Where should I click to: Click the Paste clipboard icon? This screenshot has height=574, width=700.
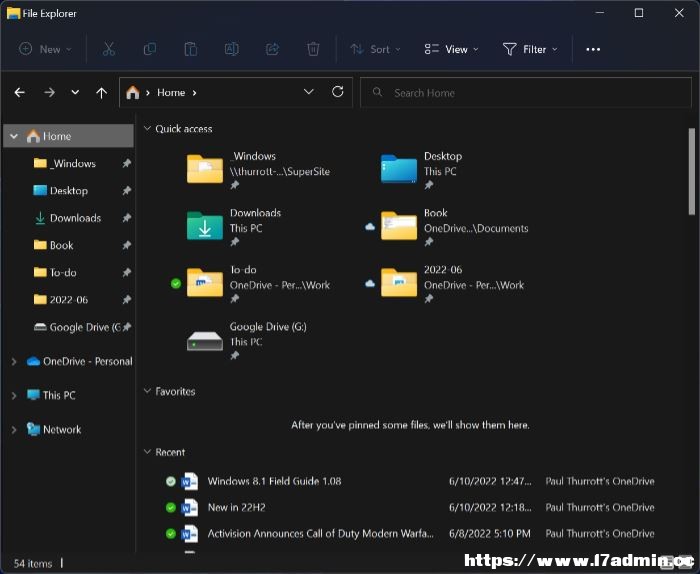(x=191, y=49)
